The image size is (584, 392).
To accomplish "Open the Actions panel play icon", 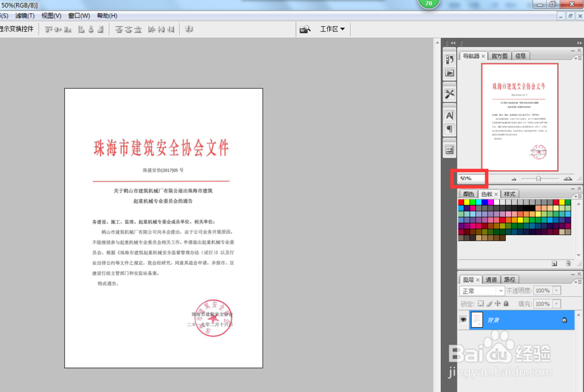I will [450, 73].
